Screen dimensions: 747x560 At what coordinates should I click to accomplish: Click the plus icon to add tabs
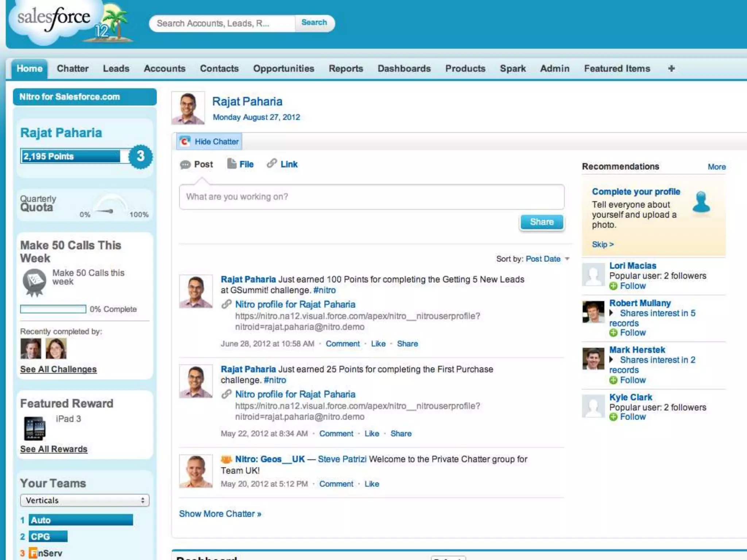(671, 69)
